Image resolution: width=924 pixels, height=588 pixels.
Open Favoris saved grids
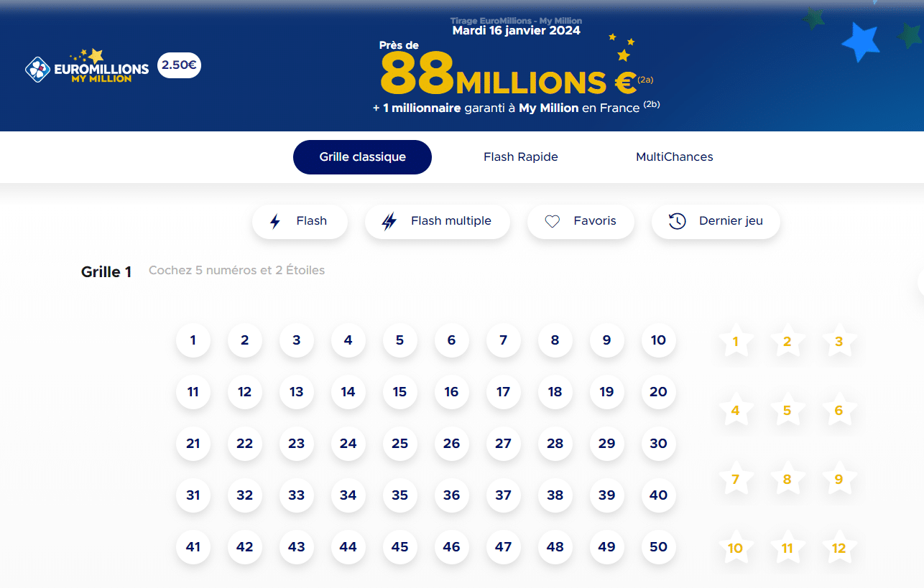click(x=581, y=221)
